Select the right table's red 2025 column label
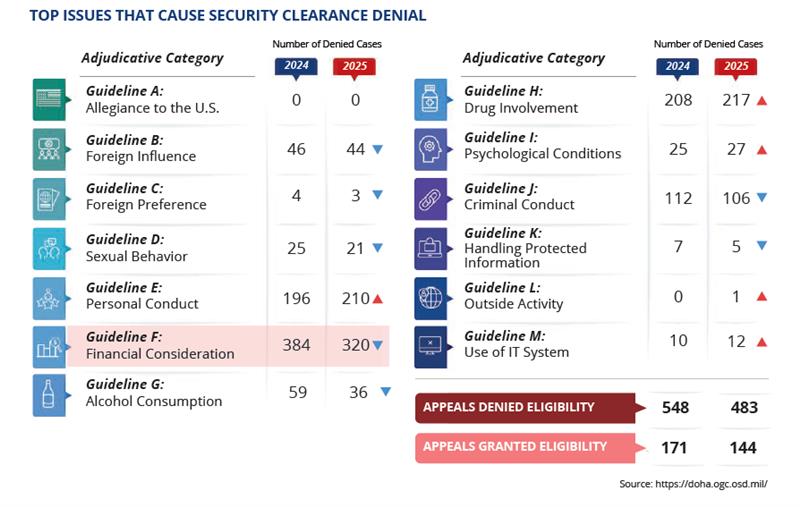 pos(735,67)
